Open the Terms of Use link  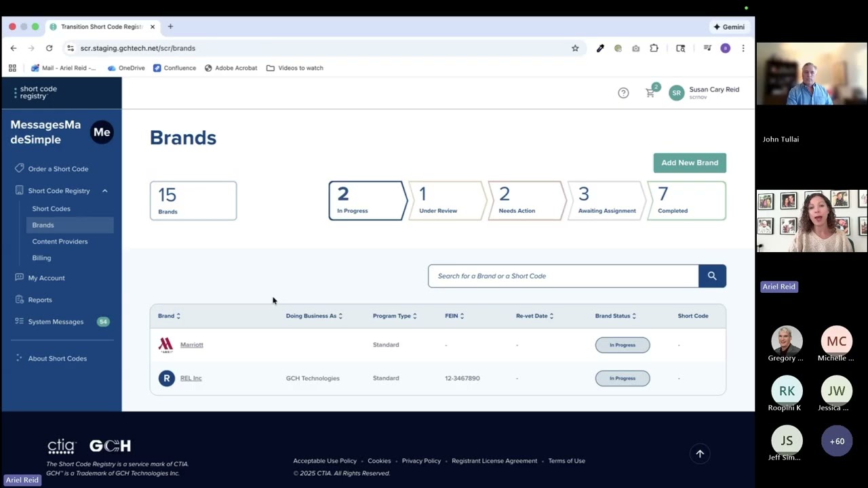(x=566, y=461)
